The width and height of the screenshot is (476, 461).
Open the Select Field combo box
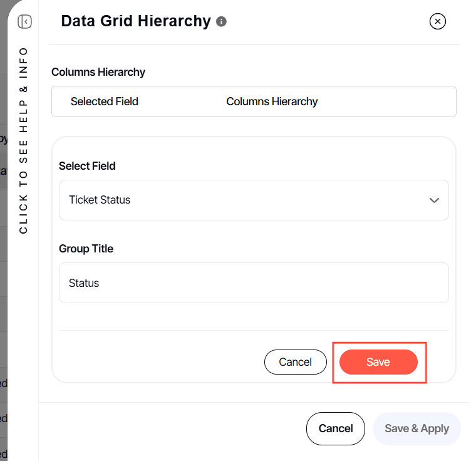point(254,200)
